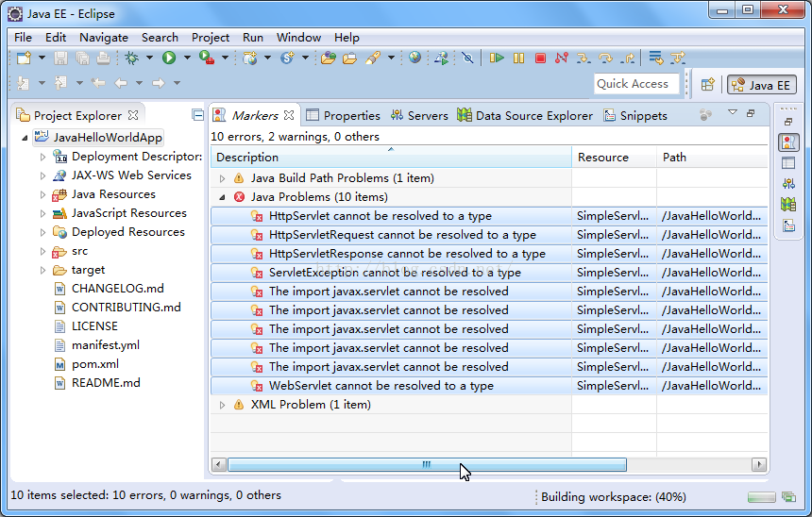Click the Quick Access search field
812x517 pixels.
coord(635,84)
